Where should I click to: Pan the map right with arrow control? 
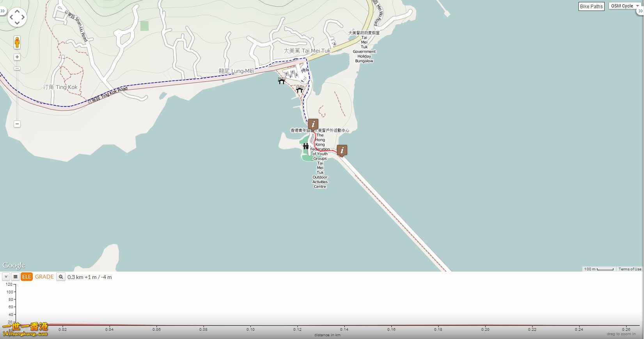pos(23,17)
